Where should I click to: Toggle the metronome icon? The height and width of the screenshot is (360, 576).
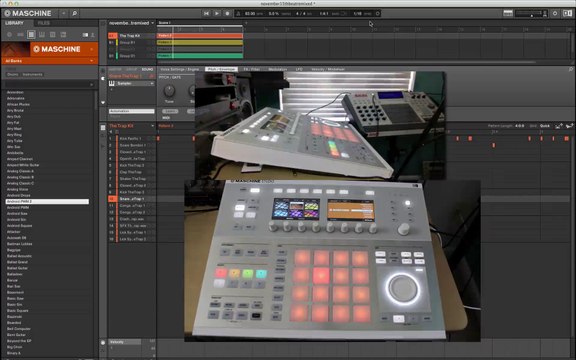tap(238, 14)
